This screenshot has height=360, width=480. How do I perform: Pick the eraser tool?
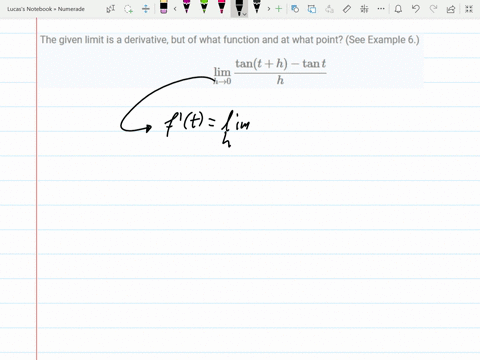[x=164, y=7]
